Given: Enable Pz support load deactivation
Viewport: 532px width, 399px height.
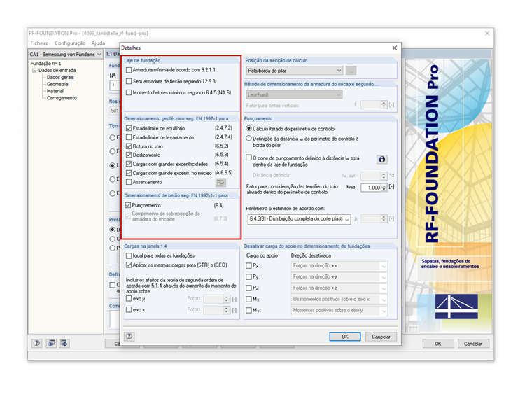Looking at the screenshot, I should click(248, 288).
